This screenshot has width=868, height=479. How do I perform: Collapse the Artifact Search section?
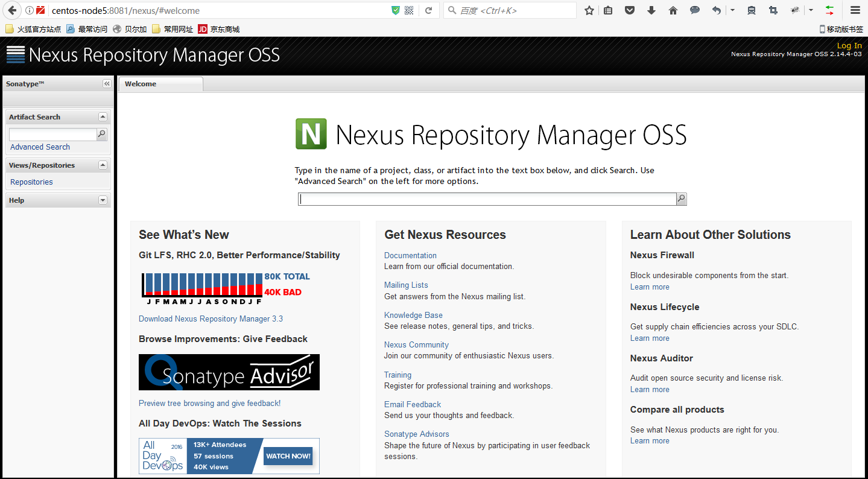coord(103,117)
